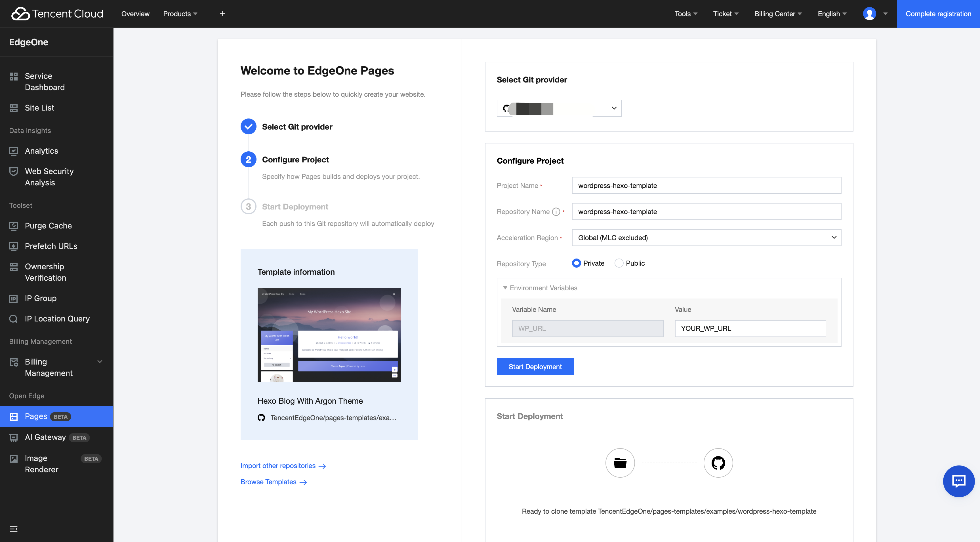Click the step 3 Start Deployment circle

pos(249,207)
